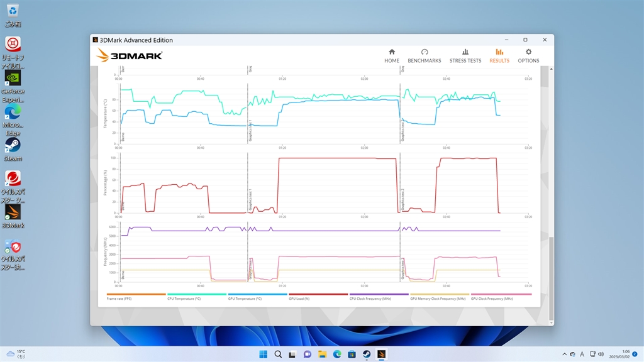
Task: Click the 3DMark results vertical scrollbar thumb
Action: click(551, 278)
